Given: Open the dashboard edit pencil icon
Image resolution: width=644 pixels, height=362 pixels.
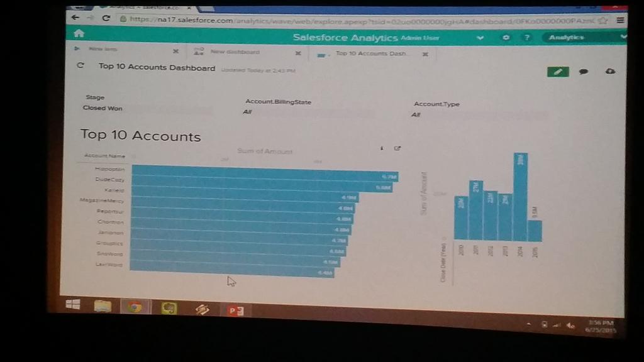Looking at the screenshot, I should 557,71.
